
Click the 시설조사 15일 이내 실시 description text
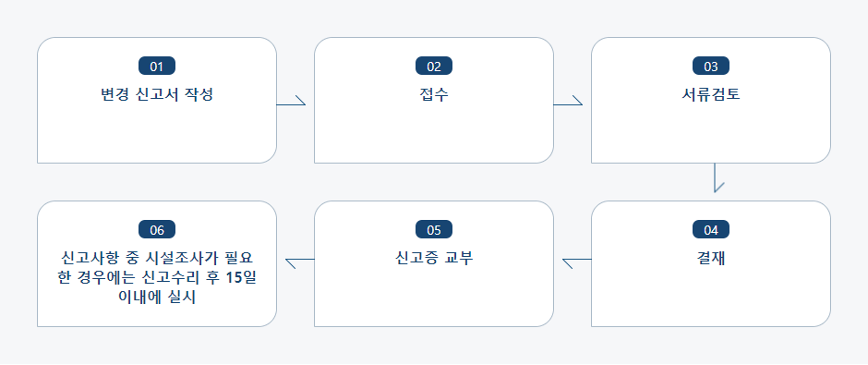coord(157,277)
